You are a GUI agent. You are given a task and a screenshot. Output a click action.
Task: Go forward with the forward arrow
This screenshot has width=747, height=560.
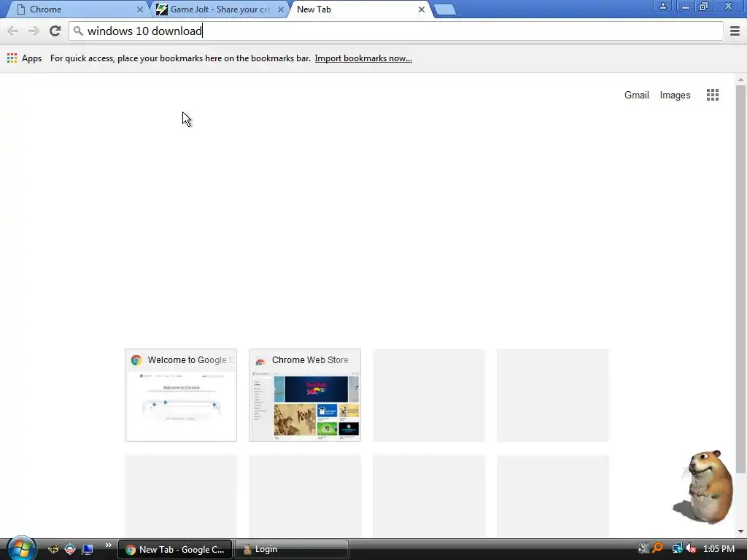click(34, 31)
